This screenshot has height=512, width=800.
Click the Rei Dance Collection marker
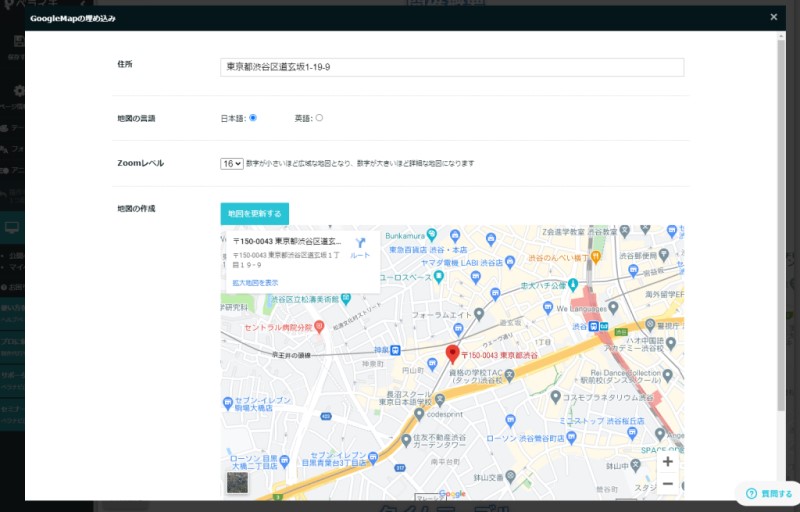pyautogui.click(x=667, y=375)
